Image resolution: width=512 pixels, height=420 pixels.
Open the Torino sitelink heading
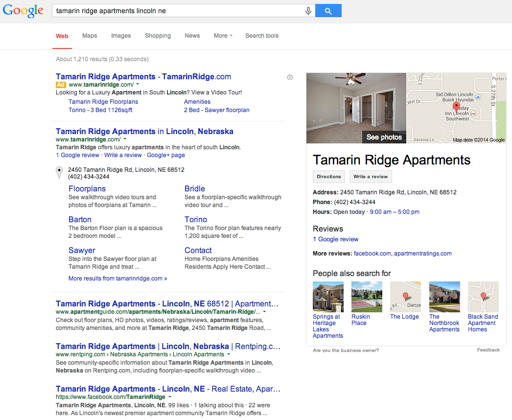[x=196, y=219]
